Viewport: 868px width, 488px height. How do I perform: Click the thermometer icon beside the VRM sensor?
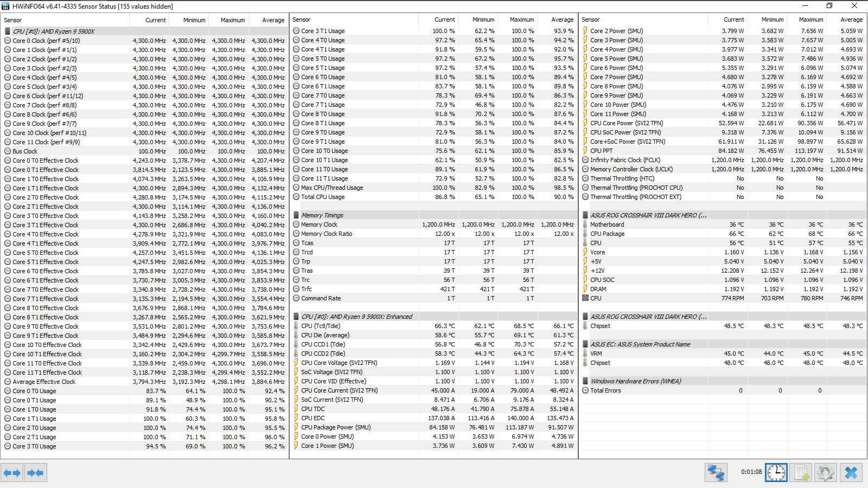pyautogui.click(x=585, y=354)
